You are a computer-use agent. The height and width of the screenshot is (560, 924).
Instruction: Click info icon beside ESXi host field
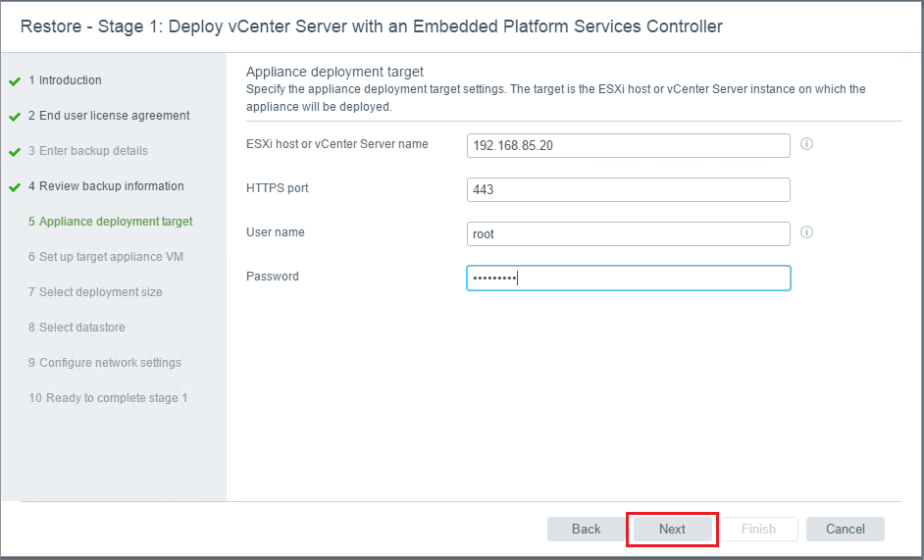pyautogui.click(x=806, y=144)
